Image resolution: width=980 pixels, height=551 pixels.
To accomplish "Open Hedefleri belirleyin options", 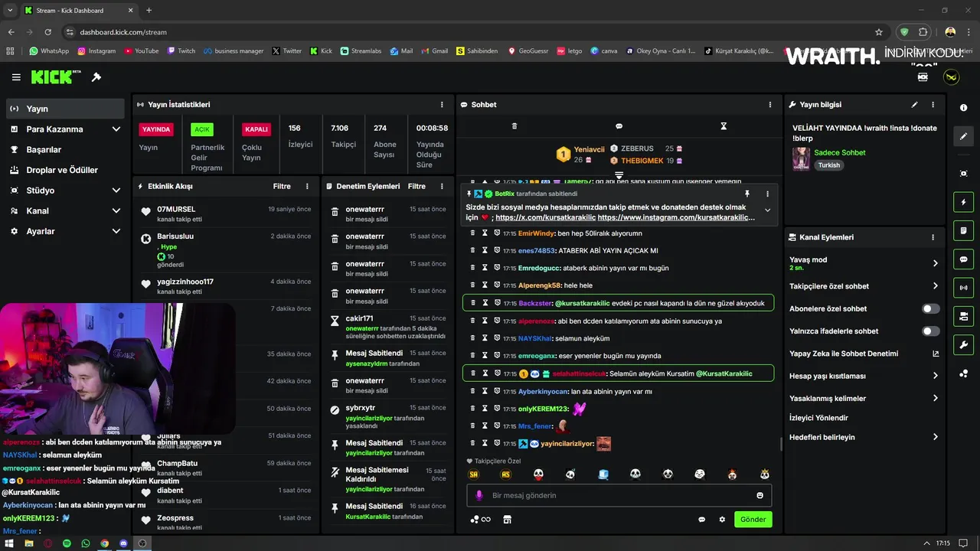I will point(864,437).
